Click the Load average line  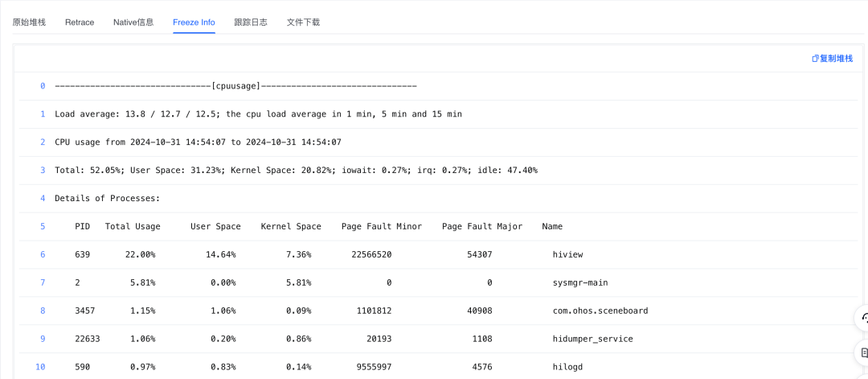coord(258,114)
